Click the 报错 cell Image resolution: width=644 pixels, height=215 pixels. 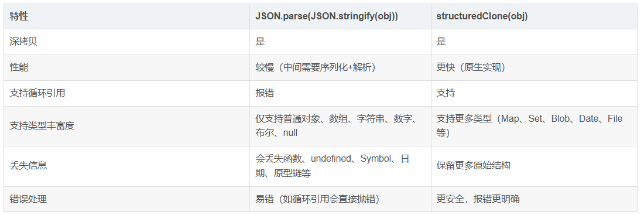(265, 93)
